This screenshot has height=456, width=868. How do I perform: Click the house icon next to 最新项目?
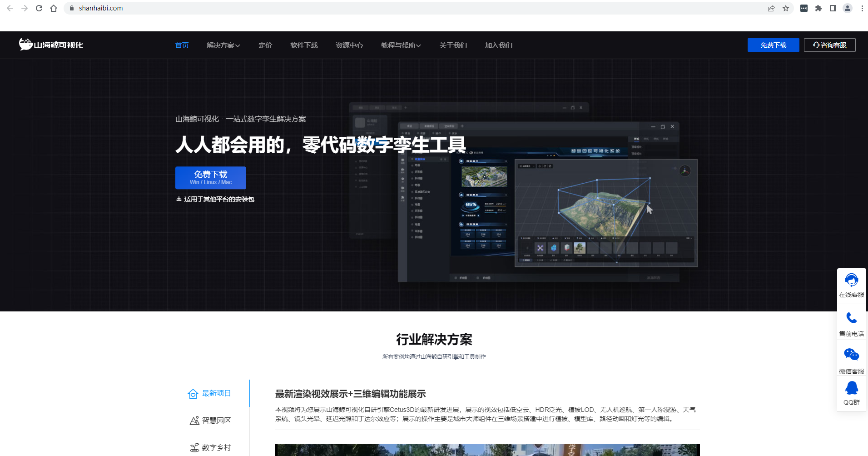click(x=193, y=394)
